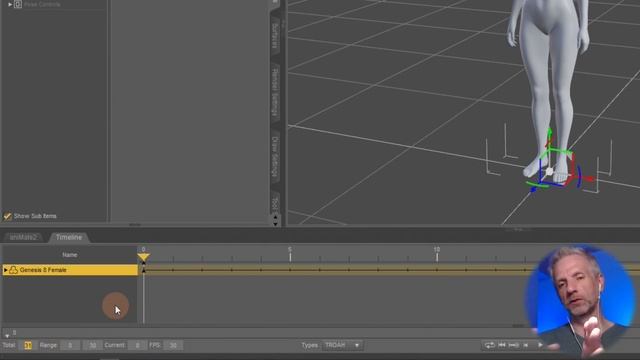Click the Genesis 8 Female figure in viewport

coord(547,82)
